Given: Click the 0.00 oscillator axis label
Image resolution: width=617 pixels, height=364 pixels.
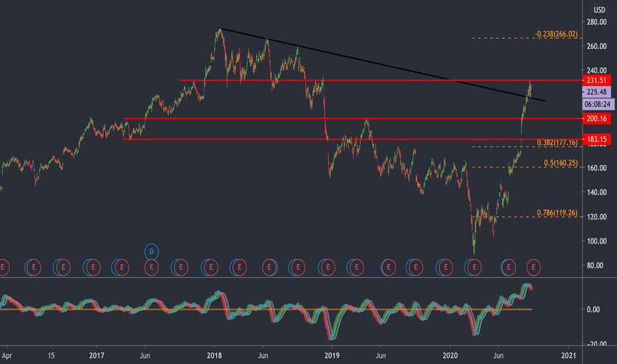Looking at the screenshot, I should point(593,309).
